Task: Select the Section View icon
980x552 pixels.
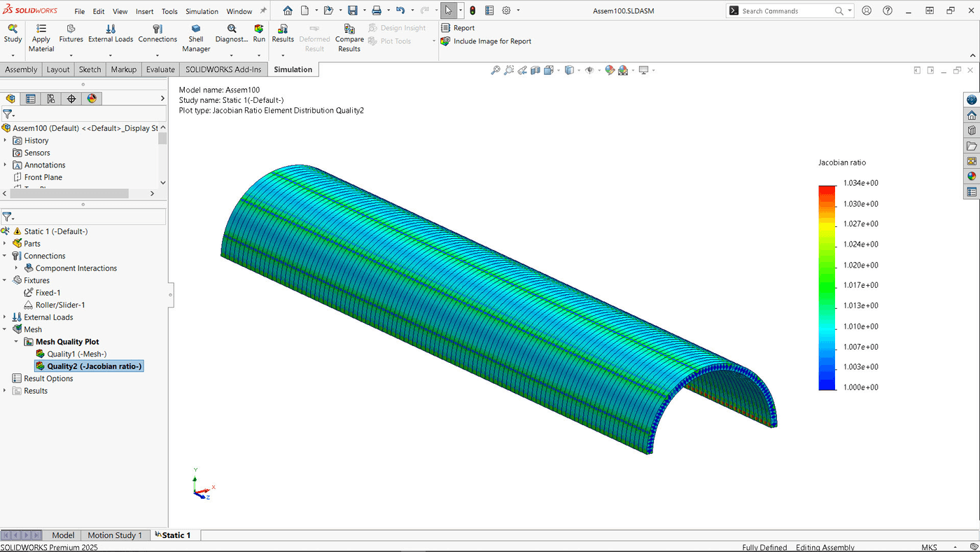Action: coord(535,69)
